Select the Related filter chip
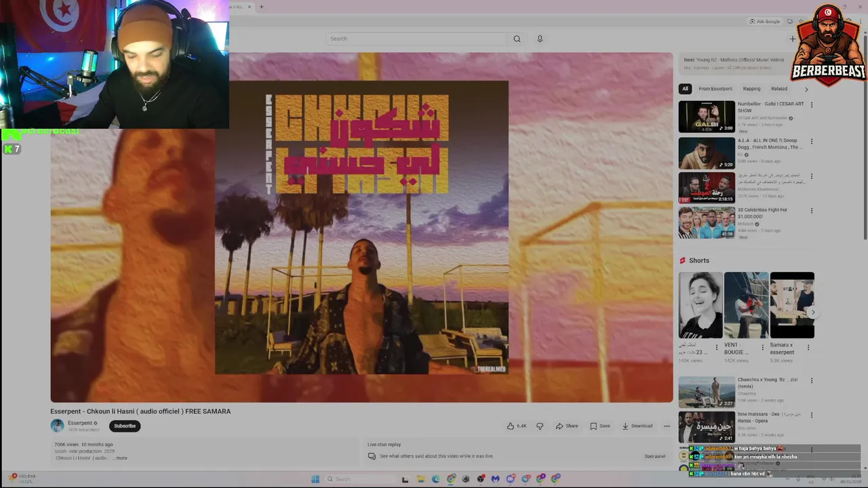The height and width of the screenshot is (488, 868). [x=779, y=89]
